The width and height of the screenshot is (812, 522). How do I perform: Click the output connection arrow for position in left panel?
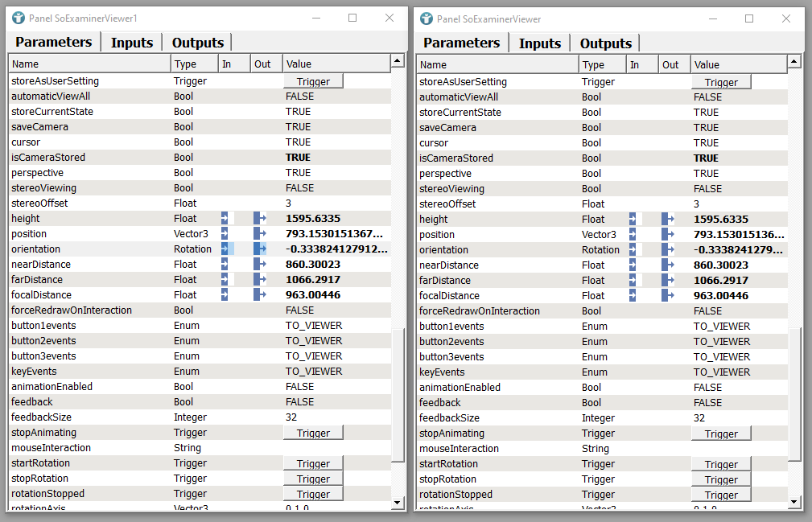(260, 233)
